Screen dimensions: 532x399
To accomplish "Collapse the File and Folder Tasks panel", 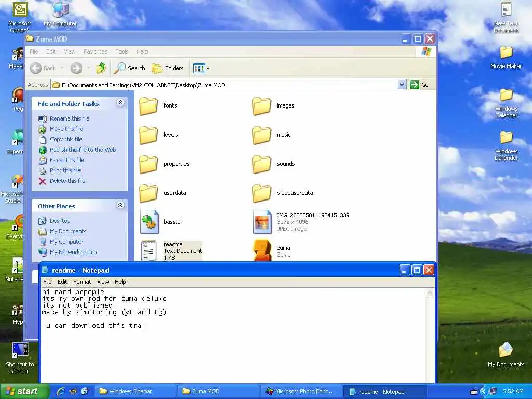I will [x=120, y=103].
